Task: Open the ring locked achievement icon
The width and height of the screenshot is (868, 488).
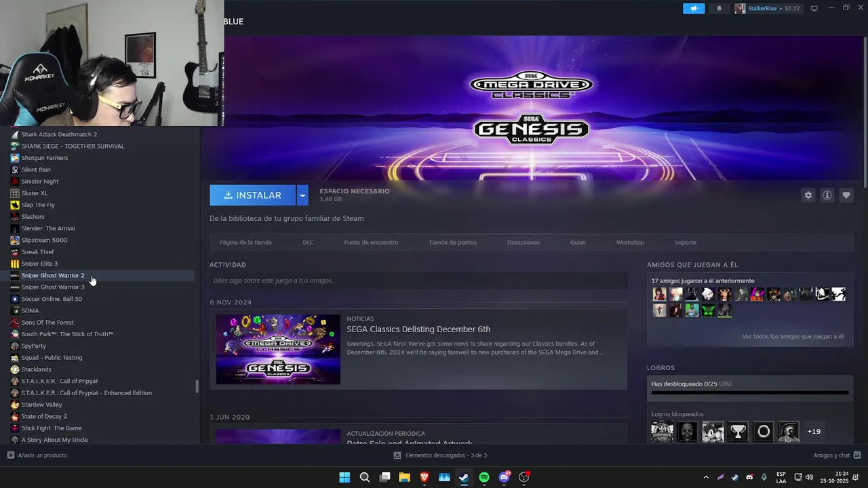Action: (764, 431)
